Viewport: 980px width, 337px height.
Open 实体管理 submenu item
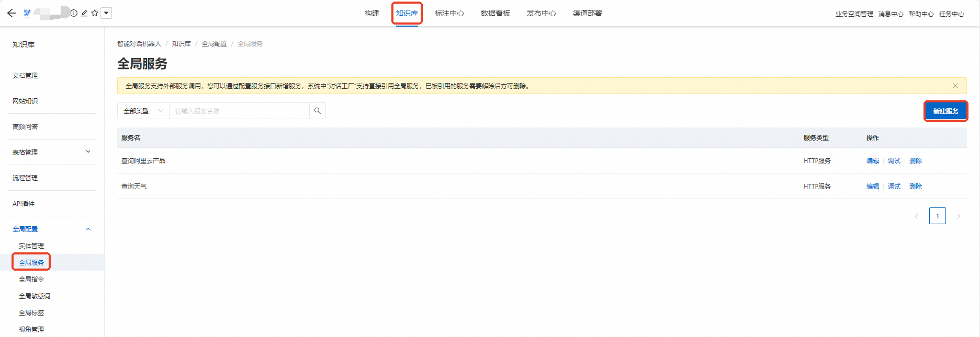click(31, 246)
